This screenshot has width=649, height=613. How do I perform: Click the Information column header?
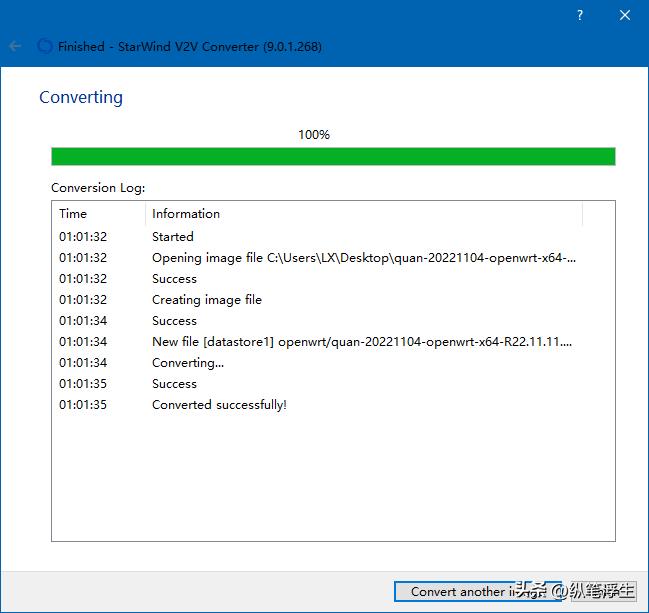(x=186, y=213)
